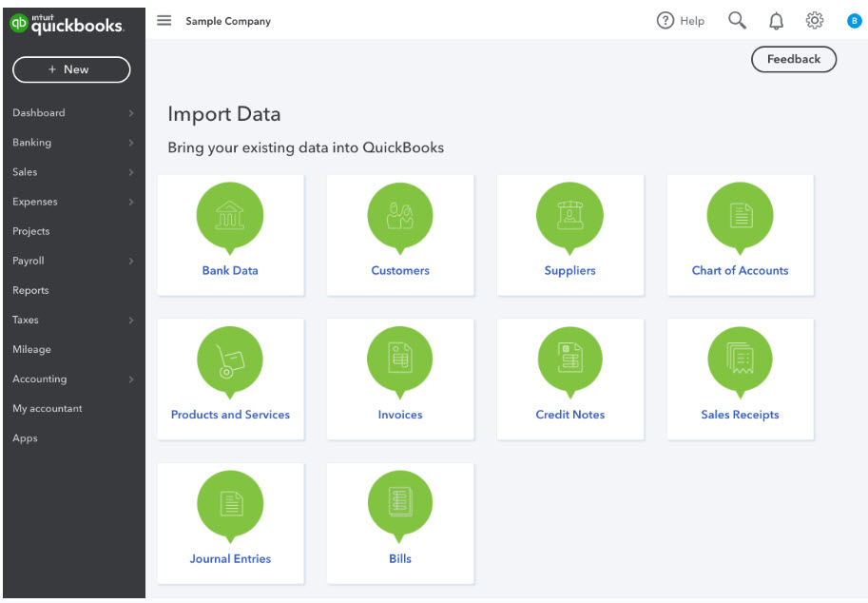Viewport: 868px width, 603px height.
Task: Click 'Bring your existing data into QuickBooks' text
Action: [305, 147]
